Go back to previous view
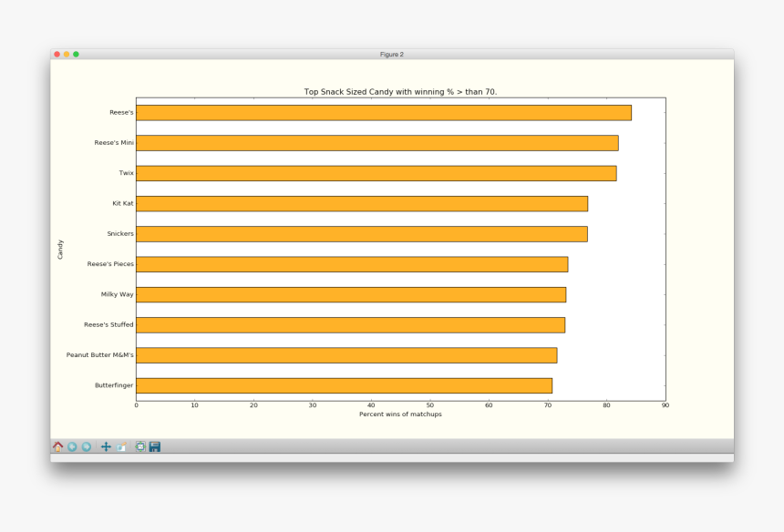784x532 pixels. point(72,446)
